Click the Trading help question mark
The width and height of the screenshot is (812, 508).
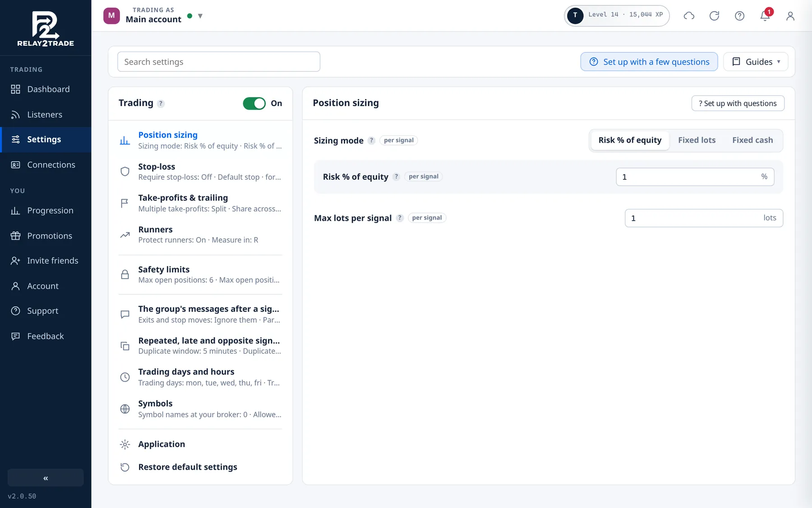click(x=161, y=103)
